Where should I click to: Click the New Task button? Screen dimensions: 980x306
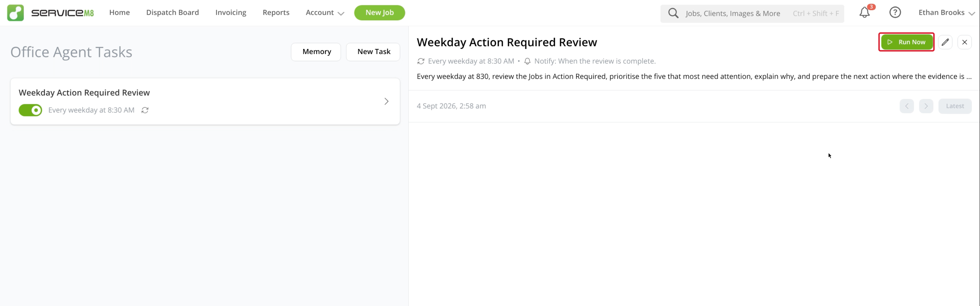click(x=373, y=52)
